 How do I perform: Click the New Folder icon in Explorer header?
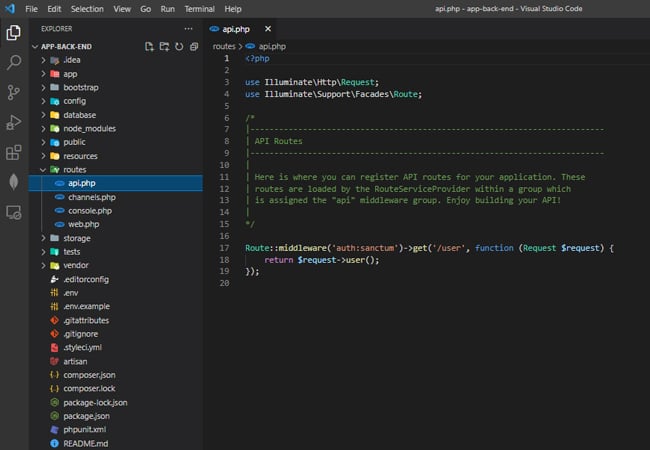(165, 46)
